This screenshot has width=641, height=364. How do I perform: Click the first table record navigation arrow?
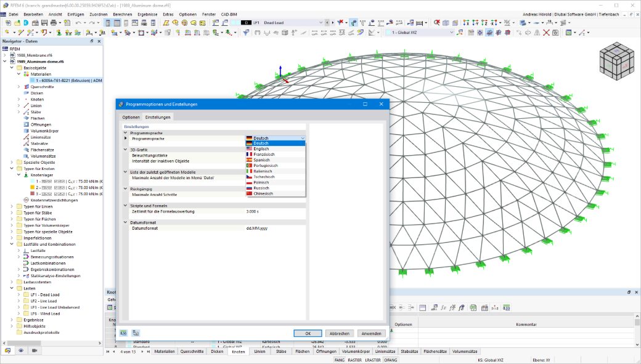click(x=107, y=351)
